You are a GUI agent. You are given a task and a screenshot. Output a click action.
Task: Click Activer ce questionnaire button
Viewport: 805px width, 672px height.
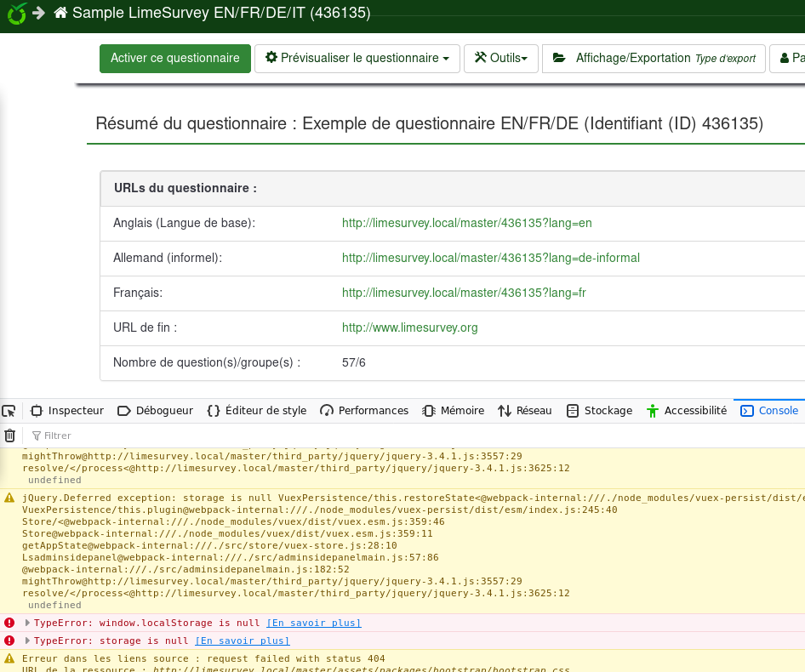175,59
